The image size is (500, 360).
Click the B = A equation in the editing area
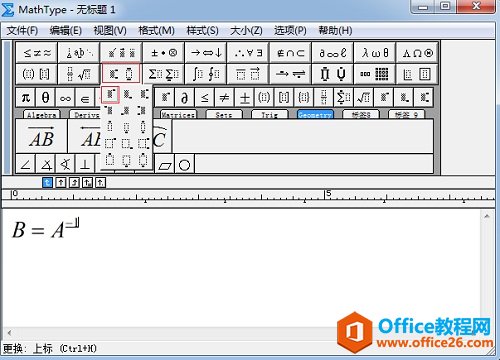pos(46,228)
